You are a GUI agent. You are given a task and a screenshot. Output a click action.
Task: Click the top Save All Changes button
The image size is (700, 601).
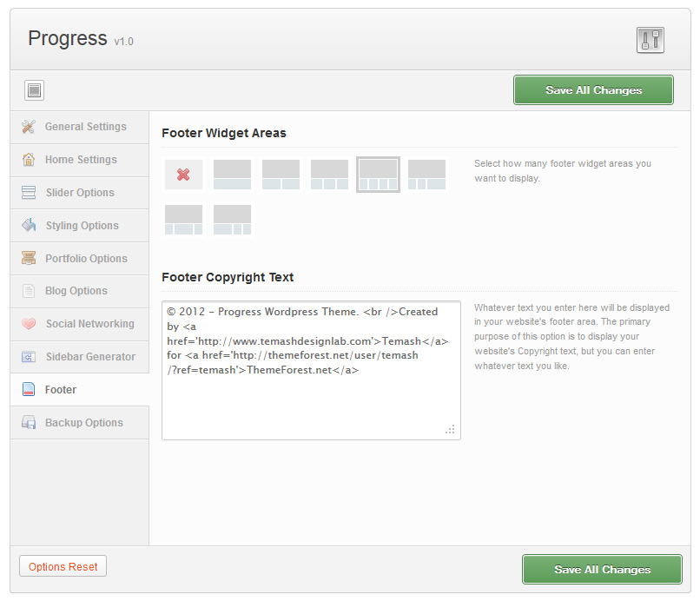[x=593, y=89]
